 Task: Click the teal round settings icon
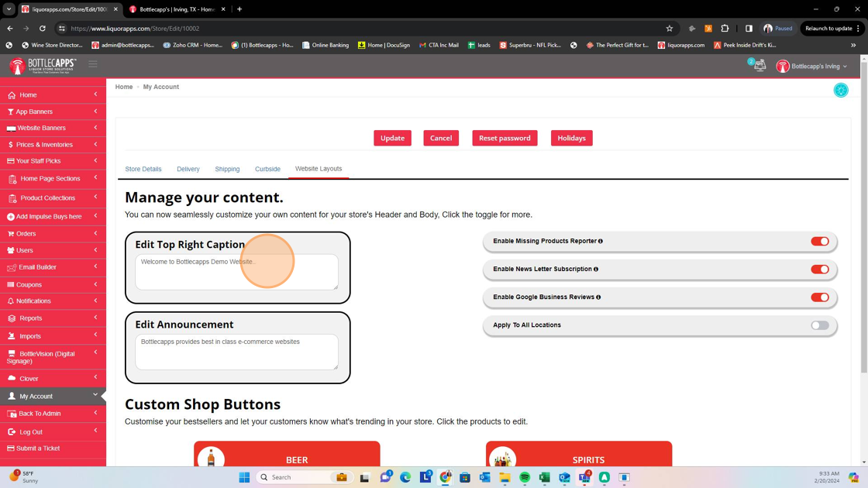841,90
